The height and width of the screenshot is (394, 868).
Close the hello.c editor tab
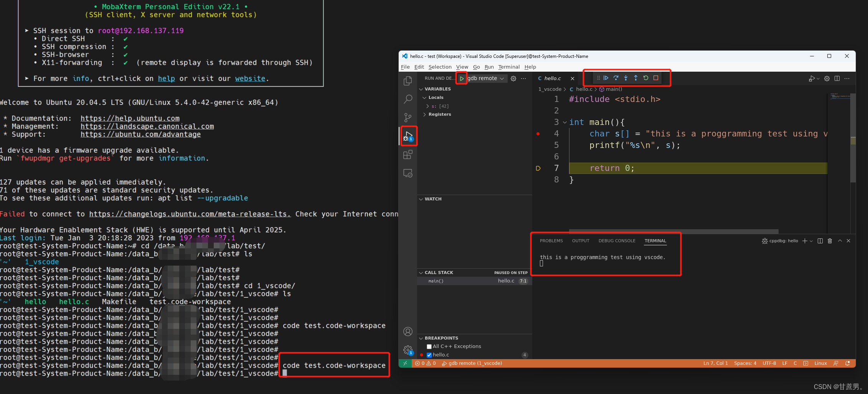tap(573, 78)
